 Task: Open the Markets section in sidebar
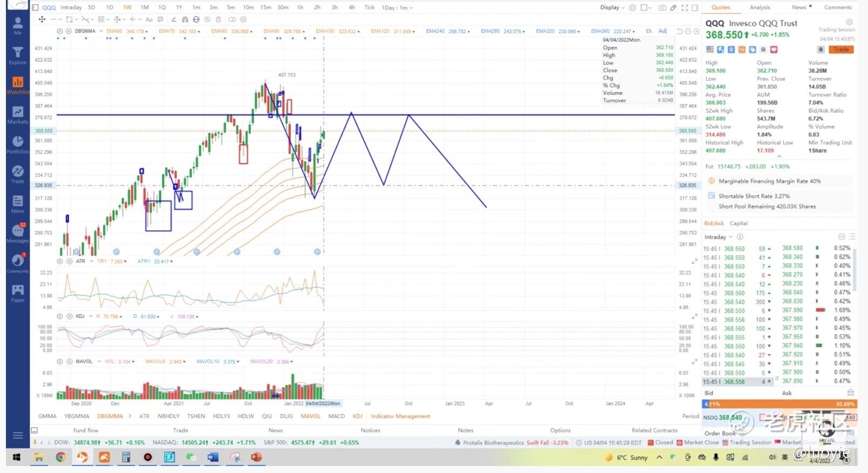(18, 115)
